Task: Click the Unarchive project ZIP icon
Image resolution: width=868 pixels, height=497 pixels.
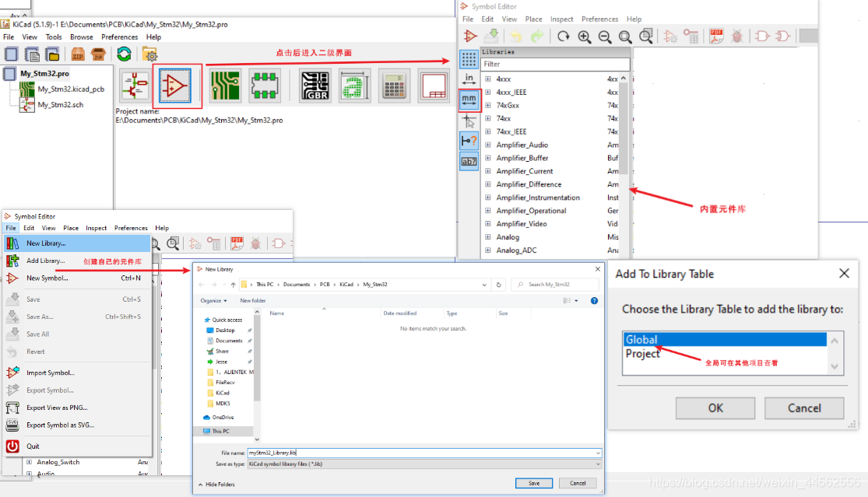Action: tap(98, 54)
